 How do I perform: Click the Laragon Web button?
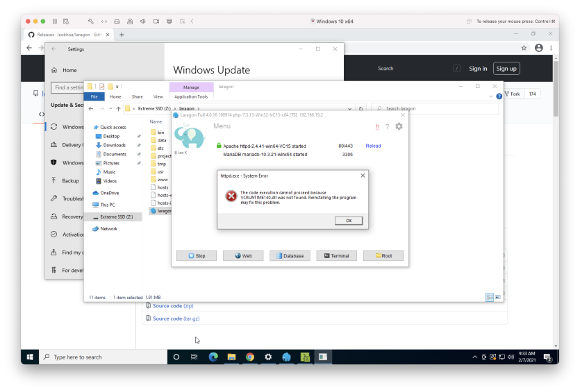tap(243, 256)
